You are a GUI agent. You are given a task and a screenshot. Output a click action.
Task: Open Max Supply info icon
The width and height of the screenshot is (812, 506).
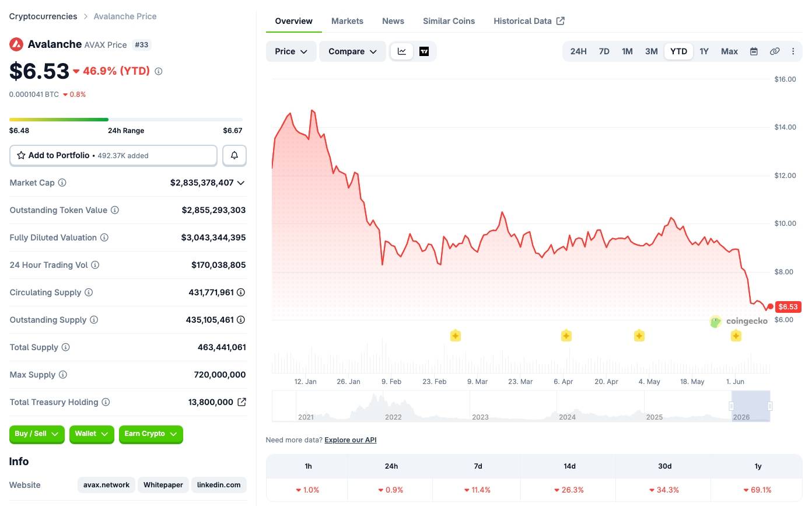[63, 375]
